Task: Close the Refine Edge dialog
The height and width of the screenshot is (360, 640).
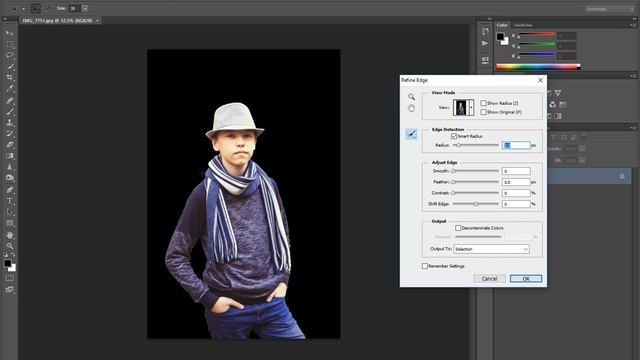Action: (540, 80)
